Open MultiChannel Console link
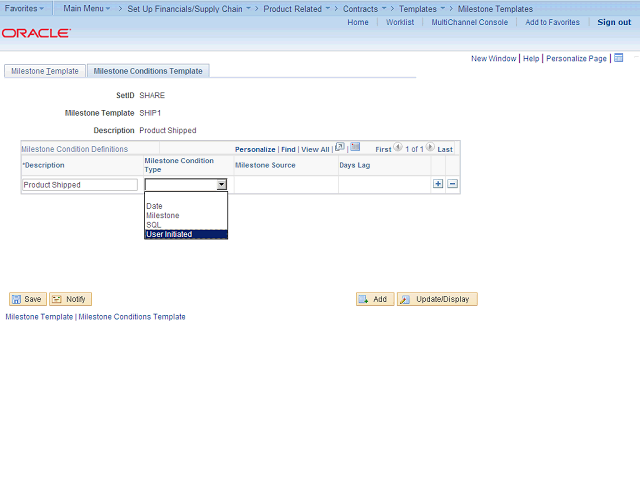Image resolution: width=640 pixels, height=480 pixels. [470, 22]
